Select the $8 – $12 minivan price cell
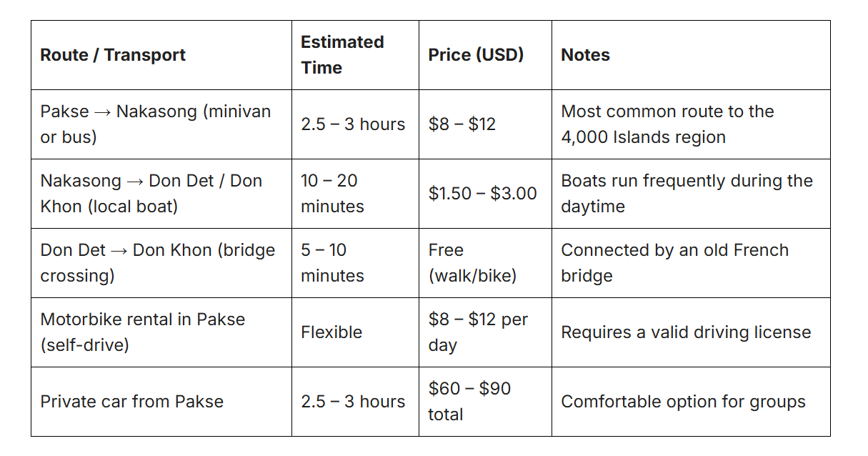868x456 pixels. tap(485, 124)
